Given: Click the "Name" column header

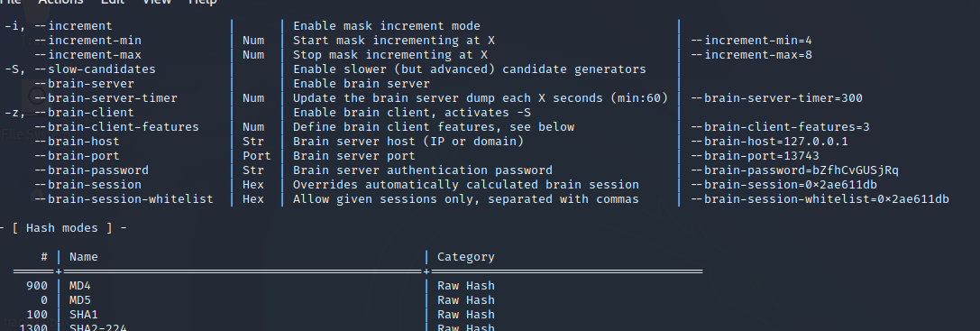Looking at the screenshot, I should [x=84, y=256].
